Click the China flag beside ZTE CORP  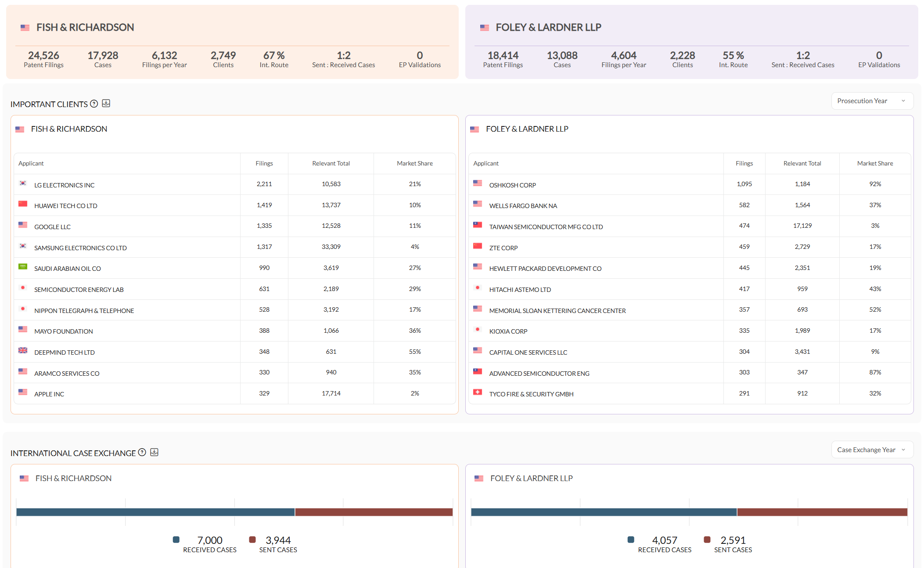tap(478, 246)
